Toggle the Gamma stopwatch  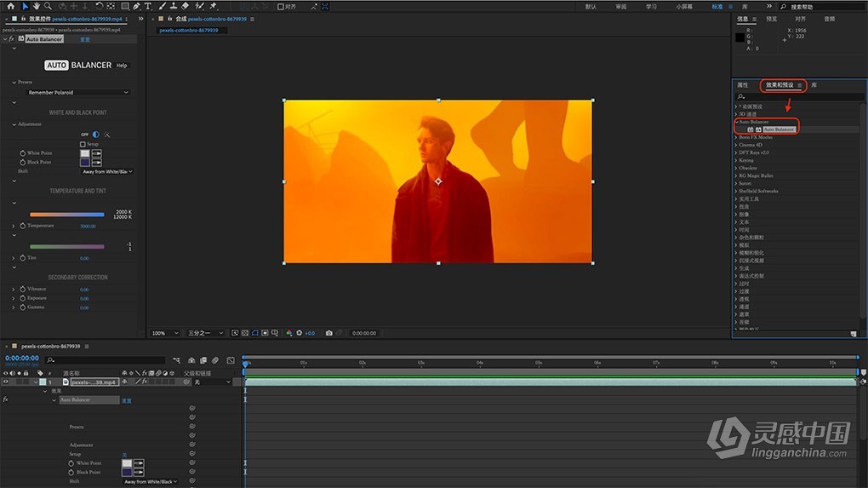(x=23, y=307)
